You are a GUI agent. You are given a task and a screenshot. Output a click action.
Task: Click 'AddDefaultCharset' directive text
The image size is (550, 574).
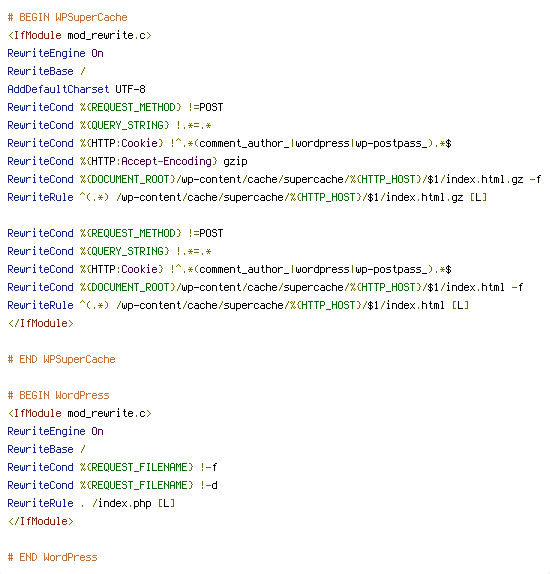[58, 89]
